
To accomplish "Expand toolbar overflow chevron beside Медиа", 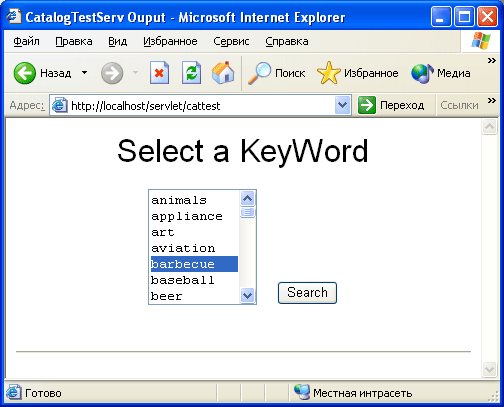I will [x=491, y=61].
